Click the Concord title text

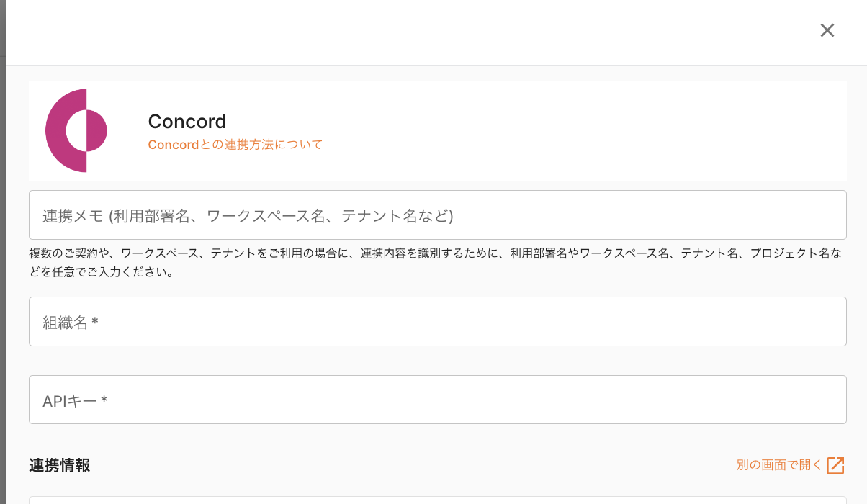(187, 121)
